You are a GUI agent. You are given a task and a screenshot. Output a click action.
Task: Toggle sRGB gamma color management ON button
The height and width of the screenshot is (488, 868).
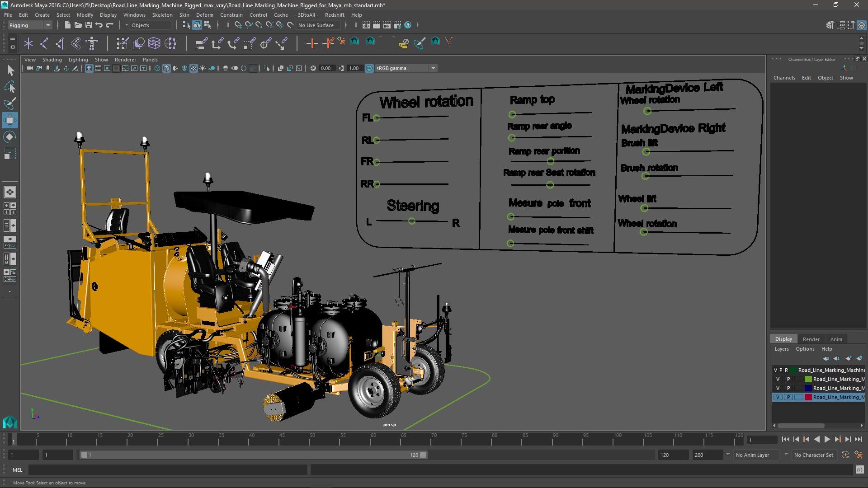(x=369, y=68)
